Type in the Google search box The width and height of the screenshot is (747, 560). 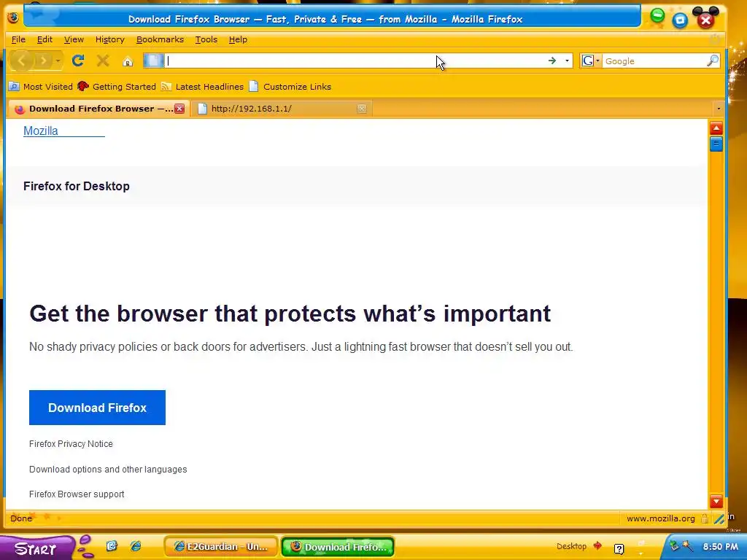click(654, 61)
